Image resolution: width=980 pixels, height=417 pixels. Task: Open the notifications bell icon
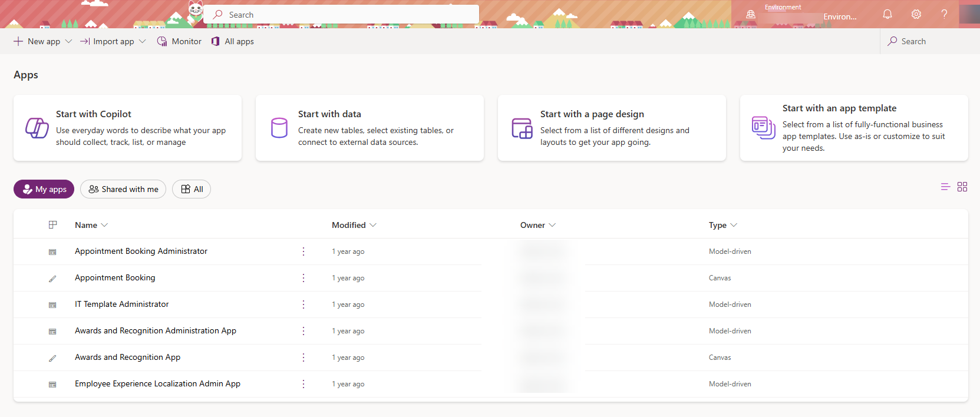tap(887, 14)
